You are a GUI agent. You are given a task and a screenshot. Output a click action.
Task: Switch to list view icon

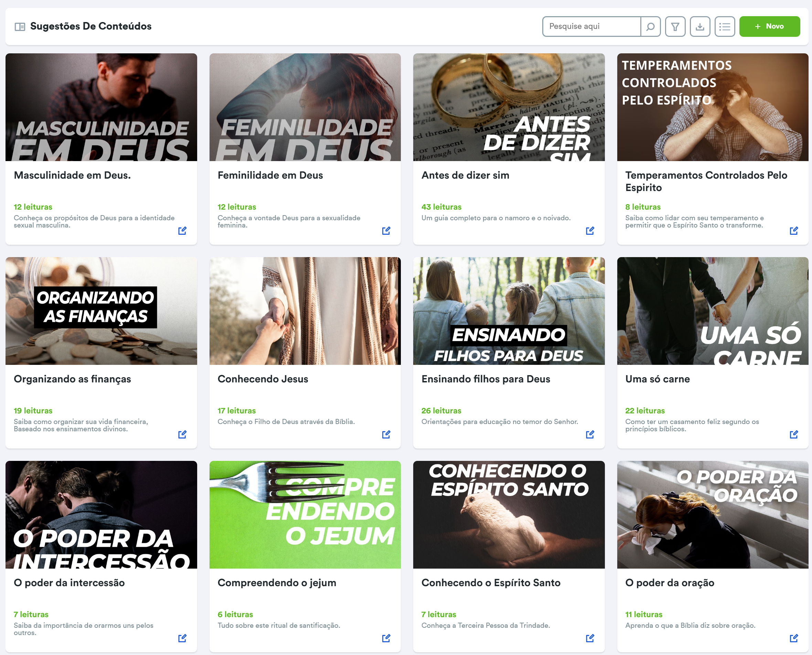pos(725,27)
